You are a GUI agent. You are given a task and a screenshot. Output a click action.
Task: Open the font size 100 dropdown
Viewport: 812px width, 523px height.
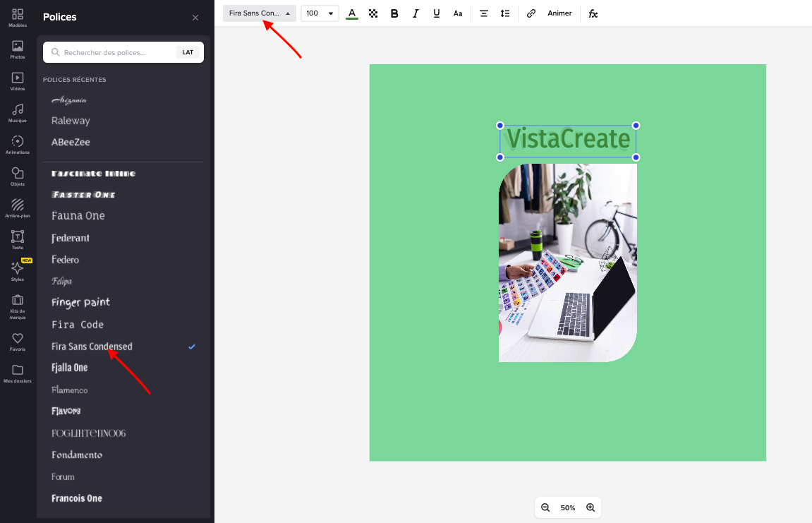320,13
